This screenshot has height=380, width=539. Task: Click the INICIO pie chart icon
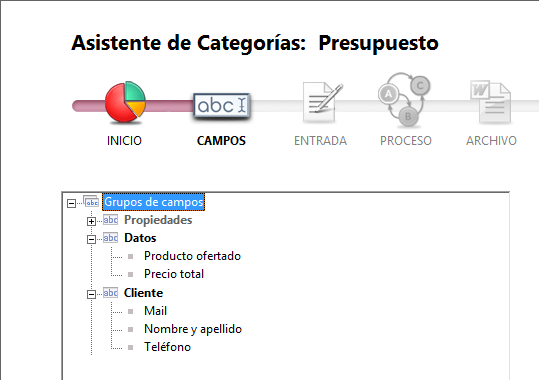(125, 102)
